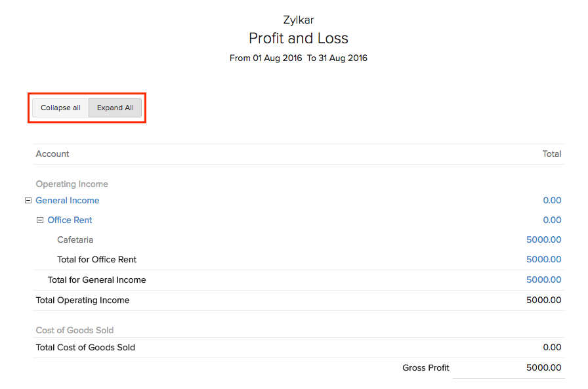Screen dimensions: 588x389
Task: Select the Cafetaria account row label
Action: point(75,240)
